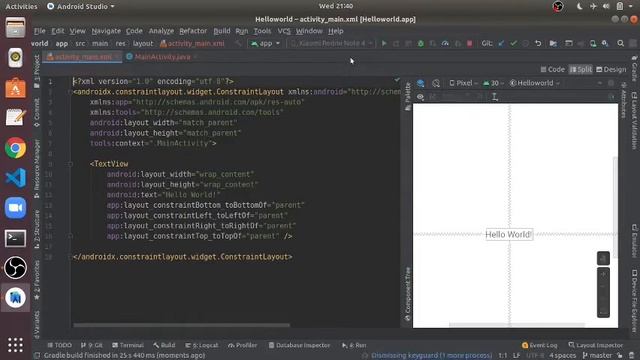Switch to the MainActivity.java tab

(x=162, y=57)
